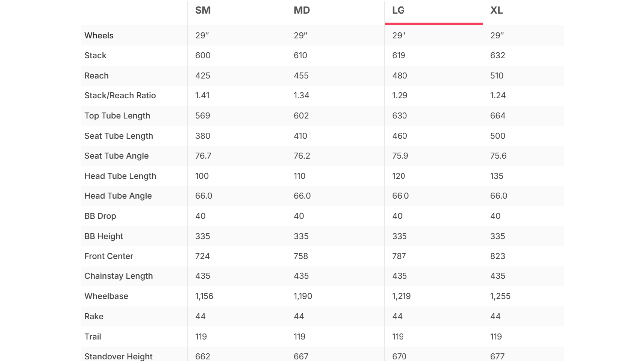The height and width of the screenshot is (363, 644).
Task: Select the LG size column header
Action: pos(398,10)
